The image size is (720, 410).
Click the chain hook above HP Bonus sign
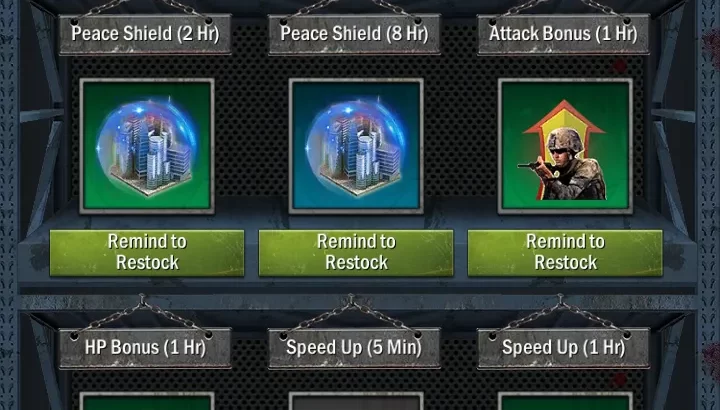(142, 301)
